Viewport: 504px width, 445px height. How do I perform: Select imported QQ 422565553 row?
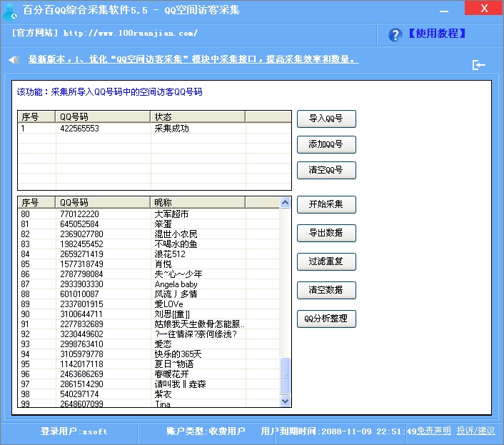point(154,129)
